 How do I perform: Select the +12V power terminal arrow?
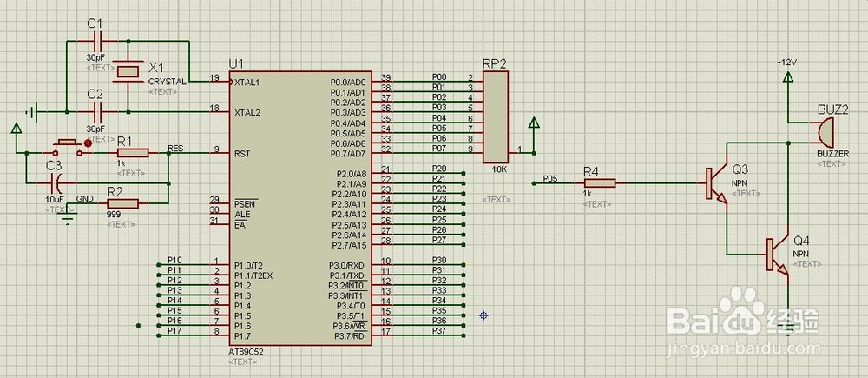coord(787,77)
